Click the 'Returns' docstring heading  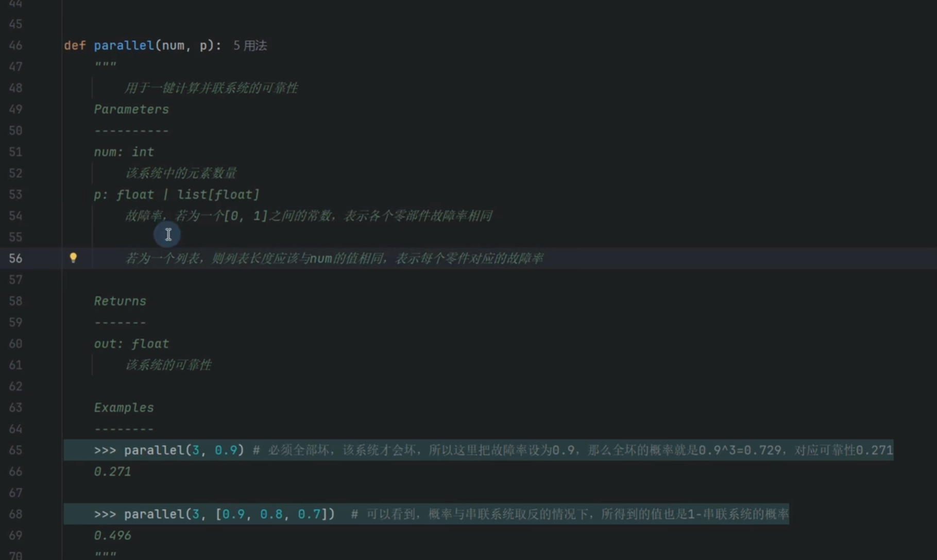coord(120,301)
